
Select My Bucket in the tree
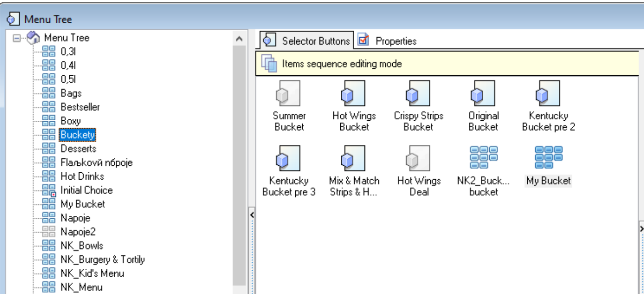[82, 203]
